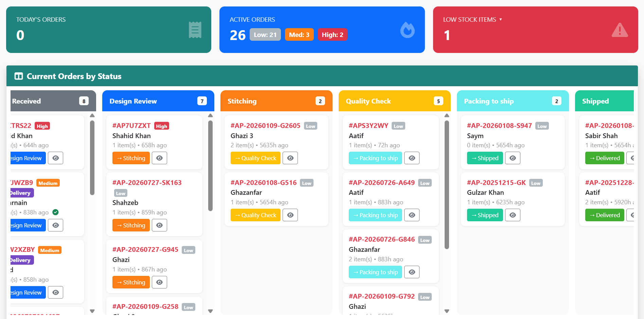Expand the Low Stock Items dropdown arrow
The width and height of the screenshot is (644, 319).
500,20
